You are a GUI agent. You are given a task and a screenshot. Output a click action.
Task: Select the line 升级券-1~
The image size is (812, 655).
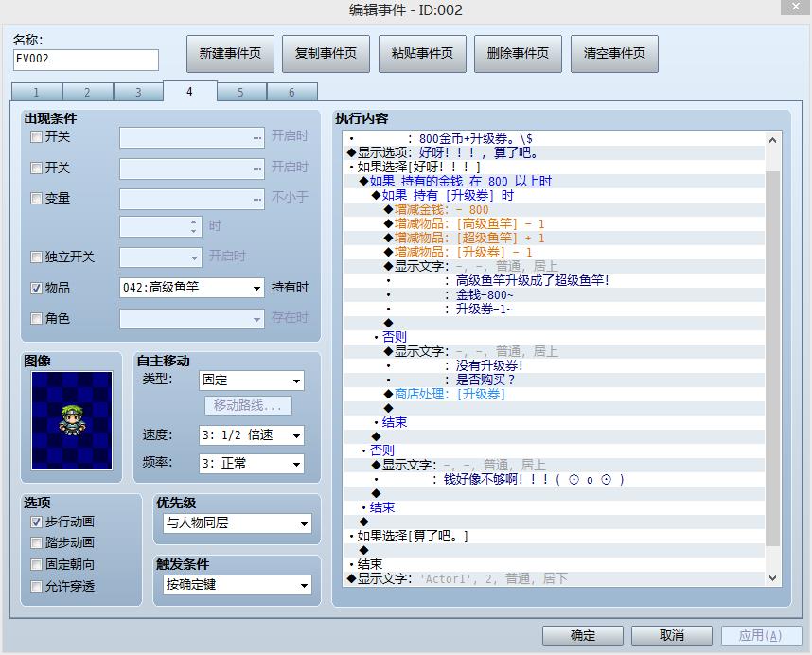click(x=554, y=310)
